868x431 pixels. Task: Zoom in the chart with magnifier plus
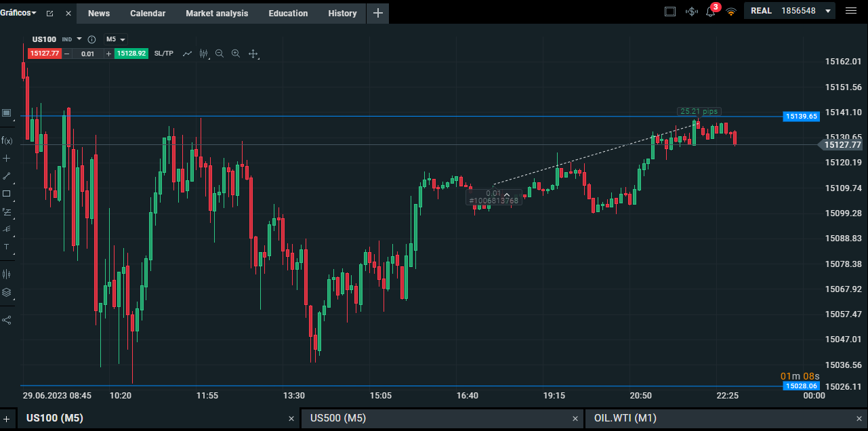point(236,54)
